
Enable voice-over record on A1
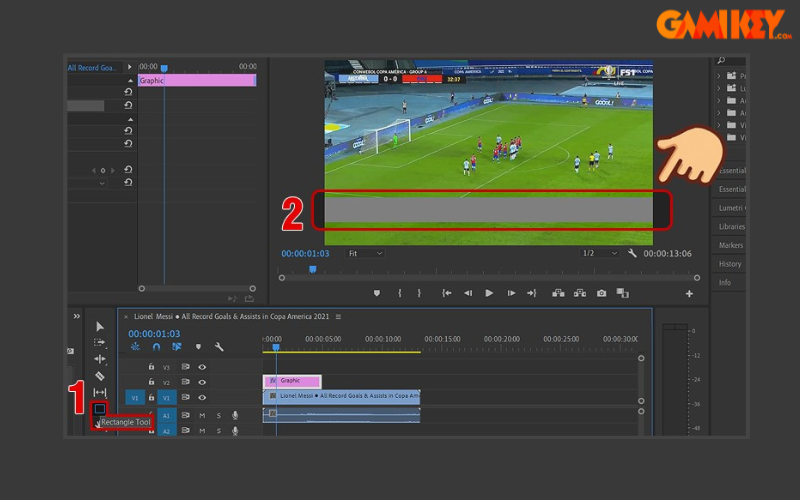(235, 415)
